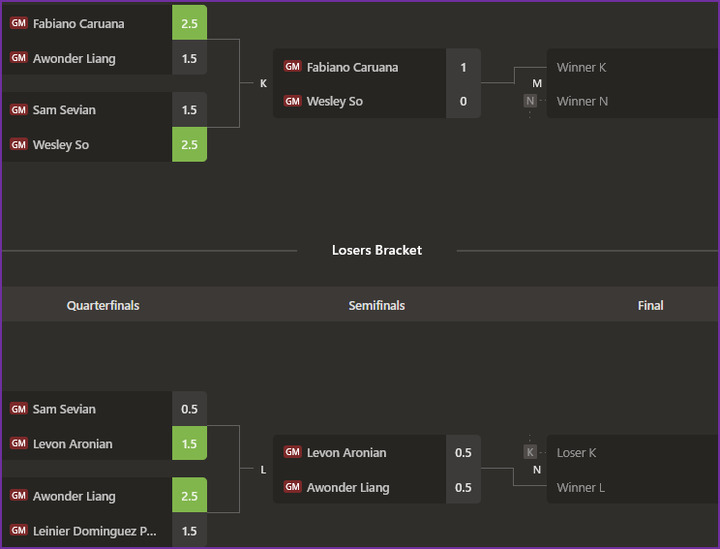Screen dimensions: 720x549
Task: Click the N badge left of Winner N
Action: click(530, 101)
